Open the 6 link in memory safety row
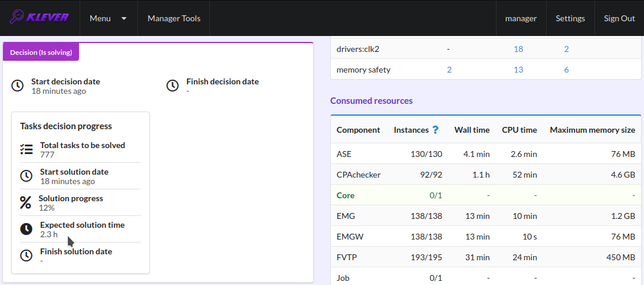Image resolution: width=644 pixels, height=285 pixels. tap(566, 70)
